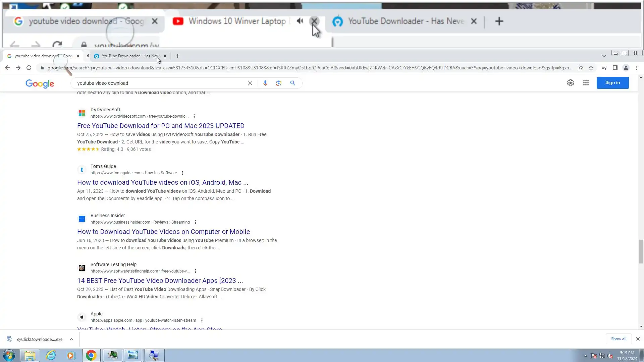This screenshot has width=644, height=362.
Task: Open more options for DVDVideoSoft result
Action: click(x=194, y=116)
